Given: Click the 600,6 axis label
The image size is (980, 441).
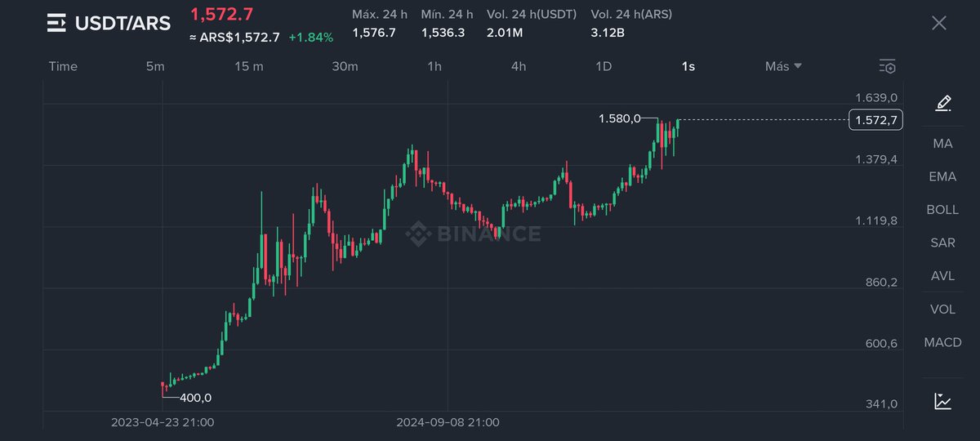Looking at the screenshot, I should pyautogui.click(x=881, y=344).
